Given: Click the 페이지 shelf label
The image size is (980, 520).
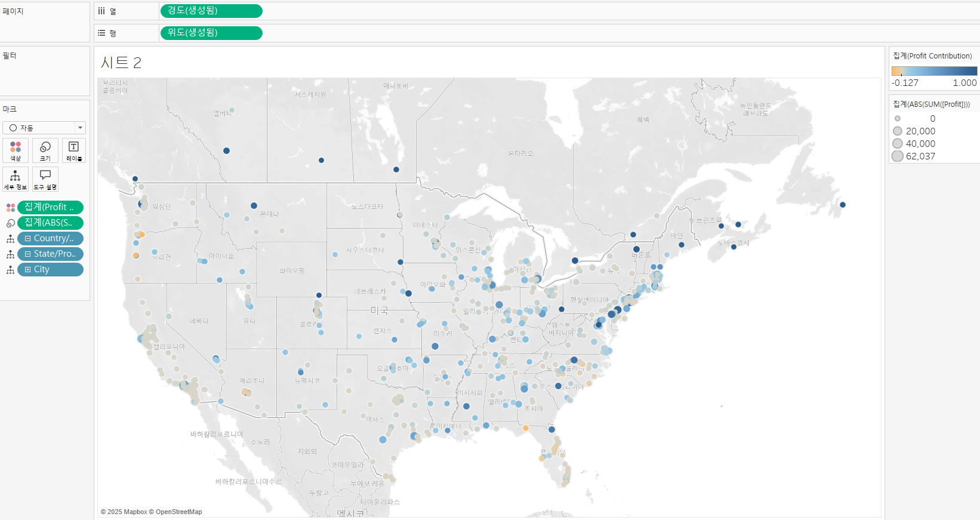Looking at the screenshot, I should click(x=13, y=11).
